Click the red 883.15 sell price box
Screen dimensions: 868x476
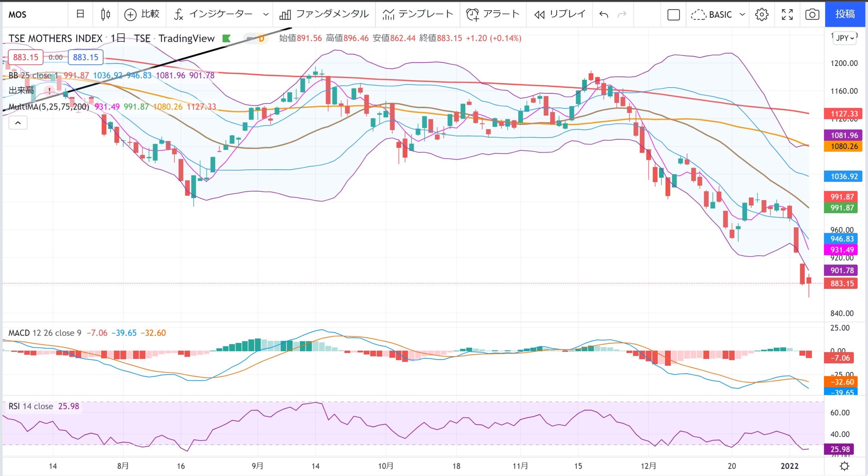(x=25, y=57)
